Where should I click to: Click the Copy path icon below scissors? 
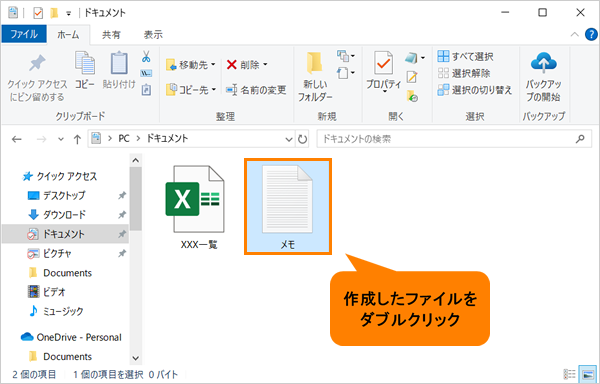coord(146,73)
